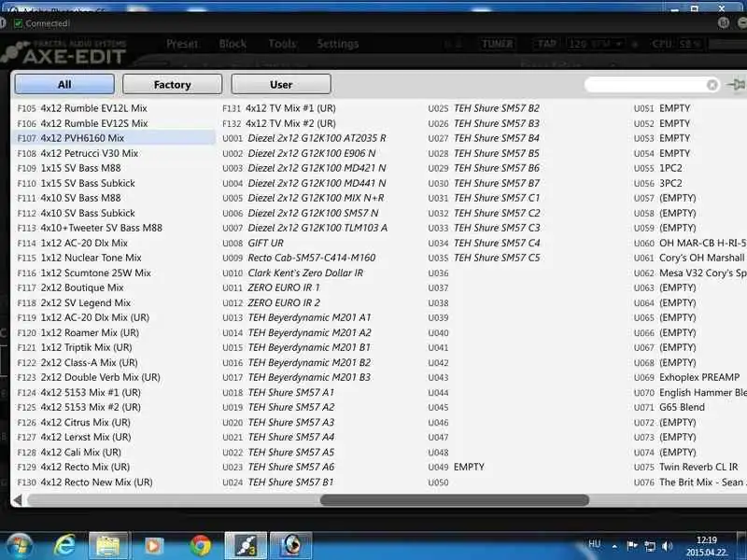Image resolution: width=747 pixels, height=560 pixels.
Task: Launch Internet Explorer from the taskbar
Action: coord(64,546)
